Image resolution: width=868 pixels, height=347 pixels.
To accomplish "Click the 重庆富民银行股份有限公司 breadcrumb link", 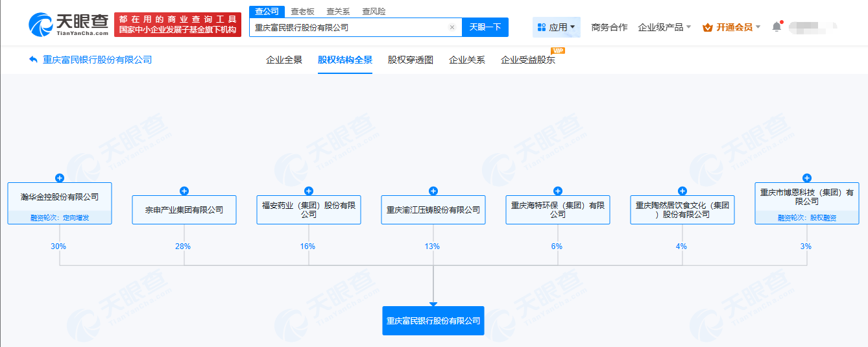I will click(97, 60).
